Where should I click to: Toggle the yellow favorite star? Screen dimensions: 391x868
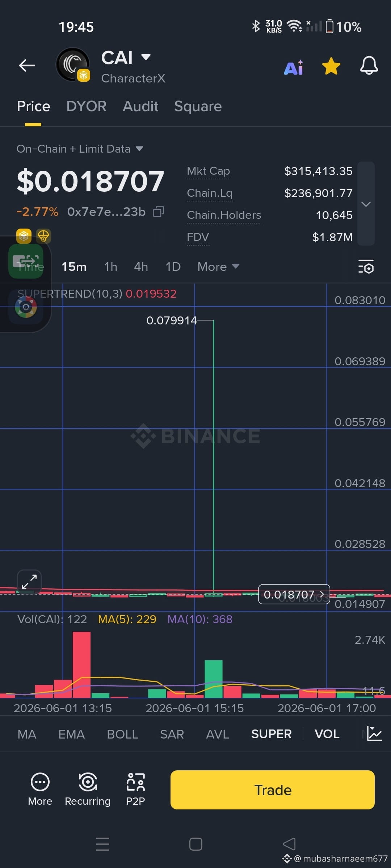pos(331,66)
